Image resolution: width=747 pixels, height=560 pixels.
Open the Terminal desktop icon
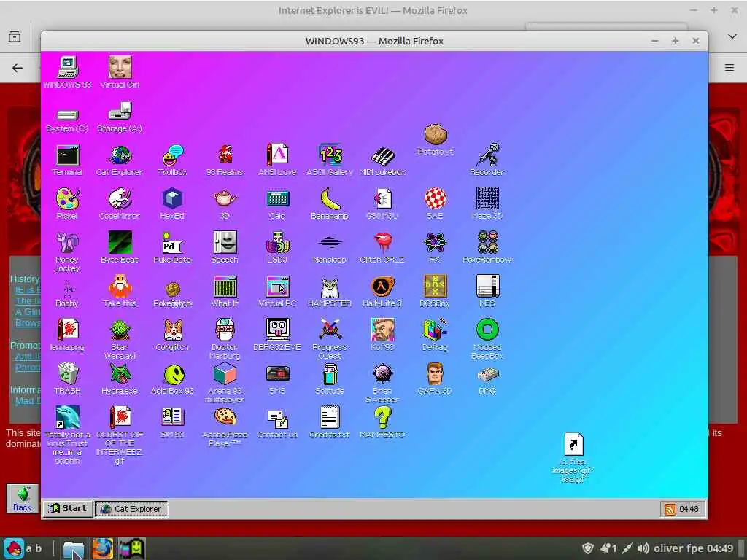[67, 156]
